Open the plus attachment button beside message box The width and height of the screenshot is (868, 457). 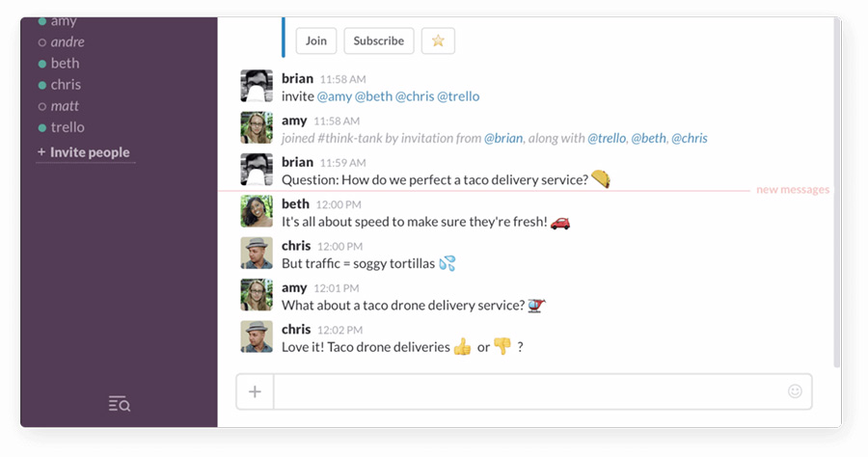click(x=255, y=391)
